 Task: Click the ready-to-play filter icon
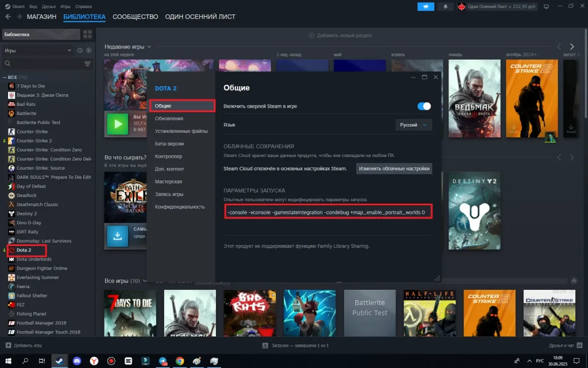[89, 51]
